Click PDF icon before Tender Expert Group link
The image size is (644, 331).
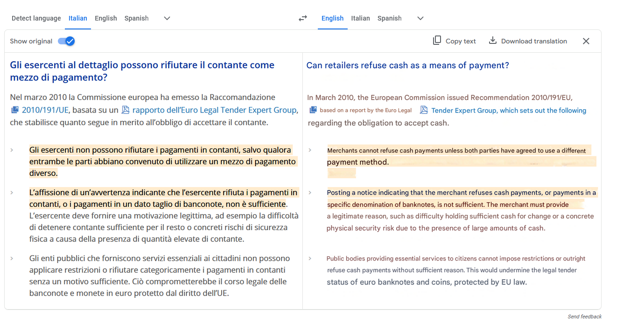(424, 110)
